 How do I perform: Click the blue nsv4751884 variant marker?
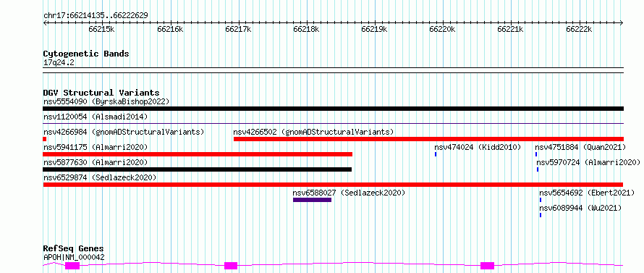[x=536, y=154]
